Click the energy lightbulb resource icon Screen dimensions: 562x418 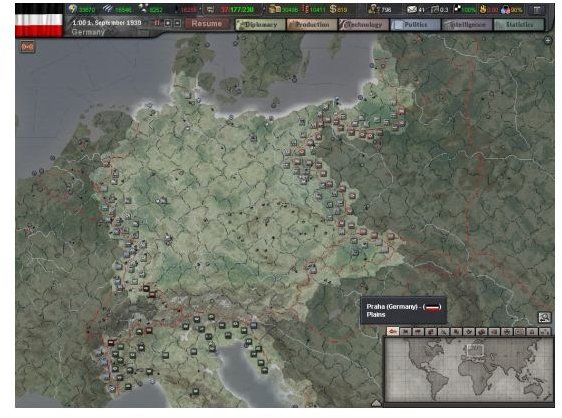(x=72, y=9)
